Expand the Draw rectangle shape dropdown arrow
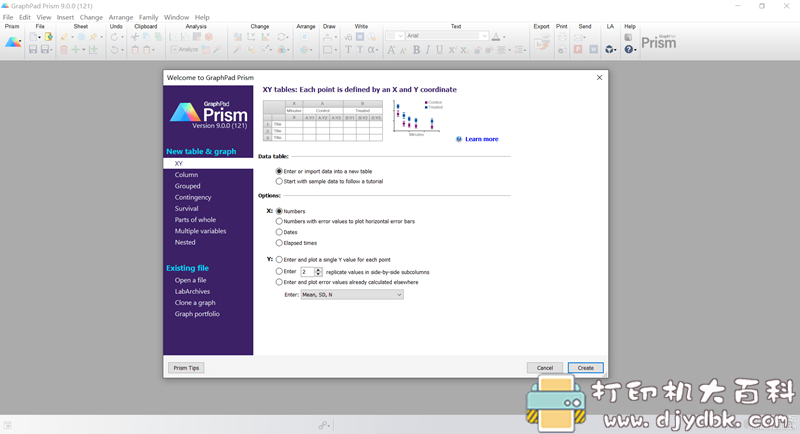Image resolution: width=800 pixels, height=434 pixels. point(337,50)
